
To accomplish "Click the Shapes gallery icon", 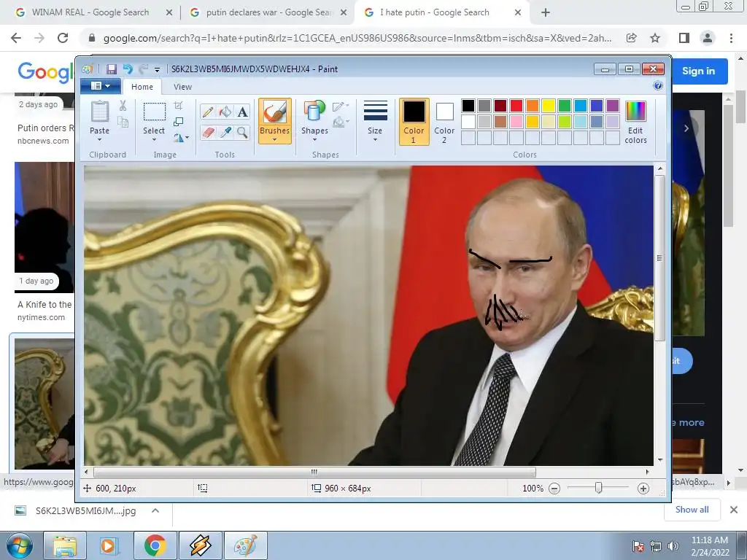I will coord(314,111).
